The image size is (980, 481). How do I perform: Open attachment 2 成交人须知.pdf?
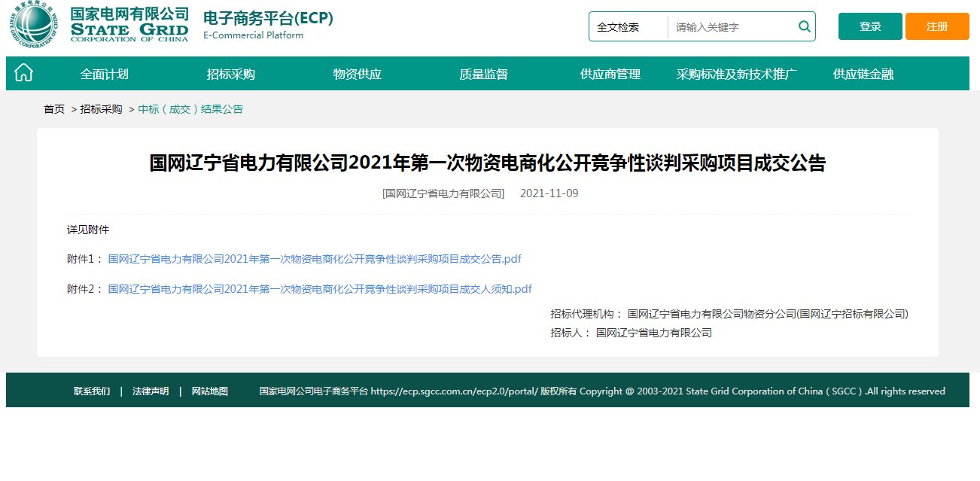pos(320,289)
